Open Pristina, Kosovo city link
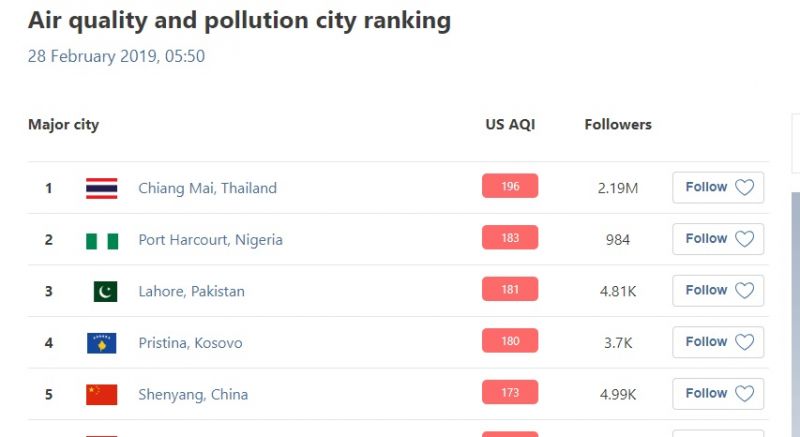The height and width of the screenshot is (437, 800). point(190,343)
